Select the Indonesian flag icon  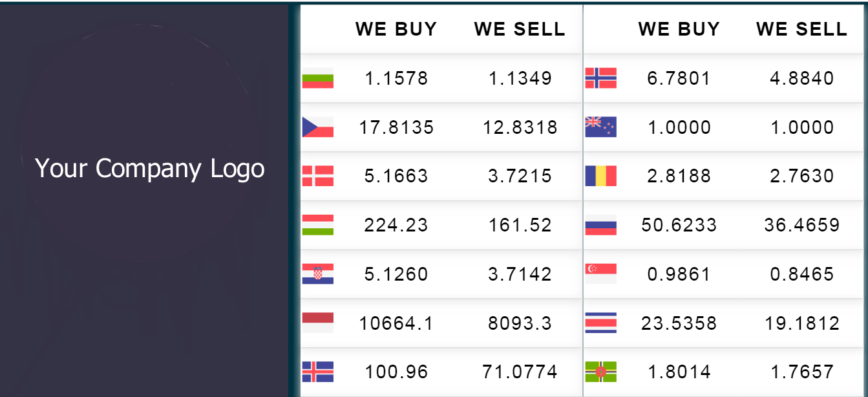tap(318, 323)
